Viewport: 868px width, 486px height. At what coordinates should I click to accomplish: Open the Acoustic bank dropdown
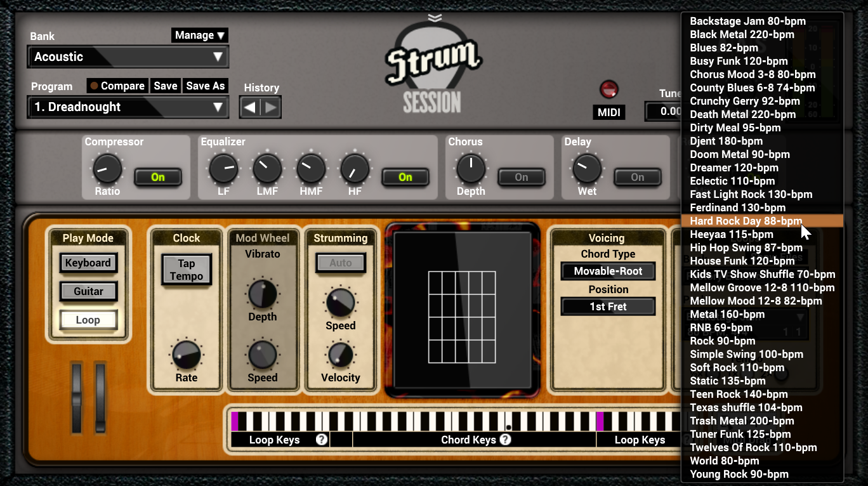tap(128, 56)
